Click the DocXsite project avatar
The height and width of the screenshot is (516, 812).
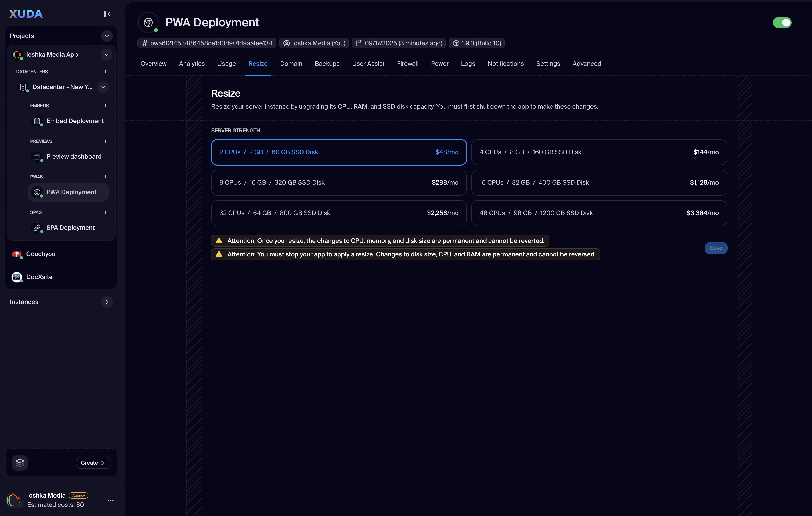point(16,277)
